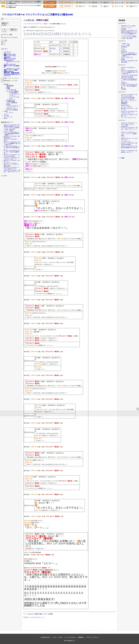
Task: Open 小鳥遊ホシノ in update history
Action: point(124,83)
